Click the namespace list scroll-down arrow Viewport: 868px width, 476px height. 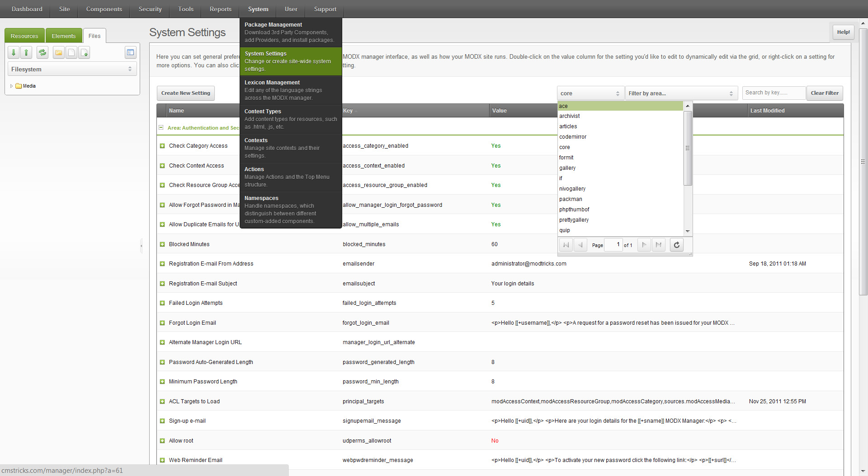[688, 231]
